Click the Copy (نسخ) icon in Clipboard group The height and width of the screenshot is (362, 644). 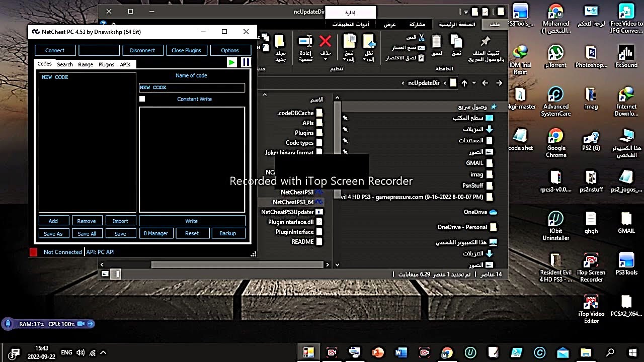(x=456, y=41)
